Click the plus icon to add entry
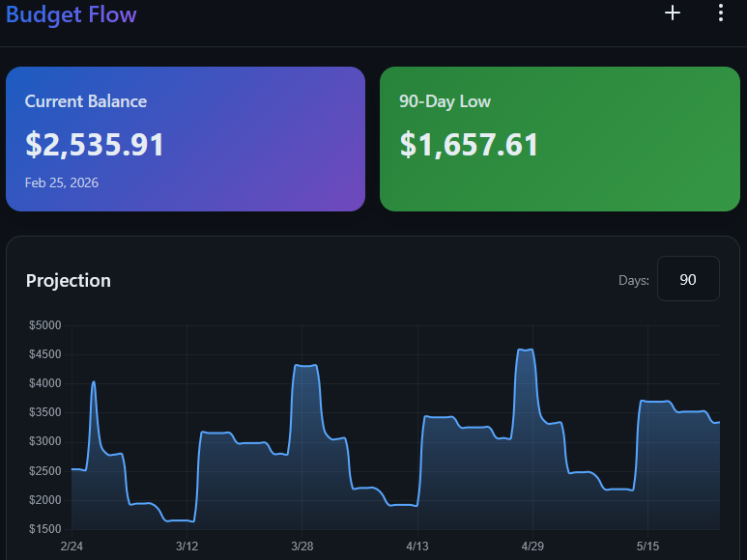Screen dimensions: 747x560 pyautogui.click(x=673, y=13)
